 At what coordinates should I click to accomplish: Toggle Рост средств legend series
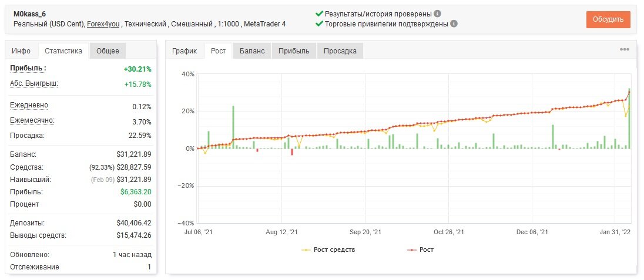point(328,249)
